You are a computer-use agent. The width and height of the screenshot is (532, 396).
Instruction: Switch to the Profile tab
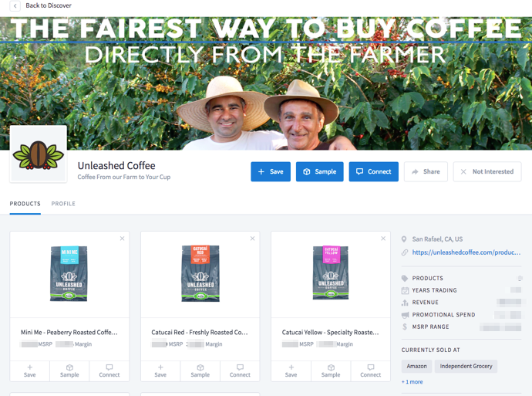(x=63, y=204)
